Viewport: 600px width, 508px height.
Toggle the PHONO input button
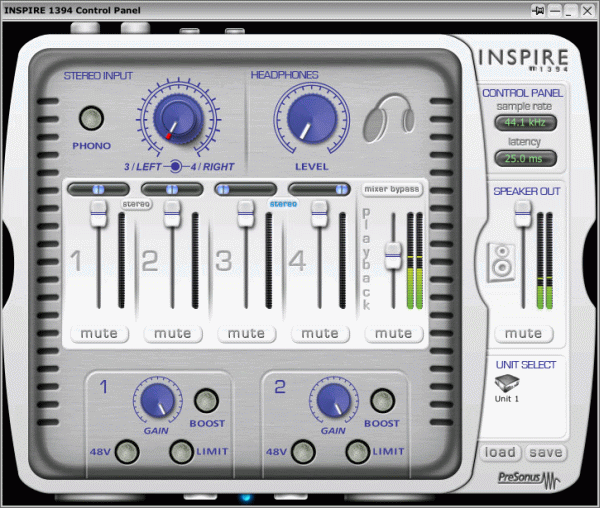[91, 118]
